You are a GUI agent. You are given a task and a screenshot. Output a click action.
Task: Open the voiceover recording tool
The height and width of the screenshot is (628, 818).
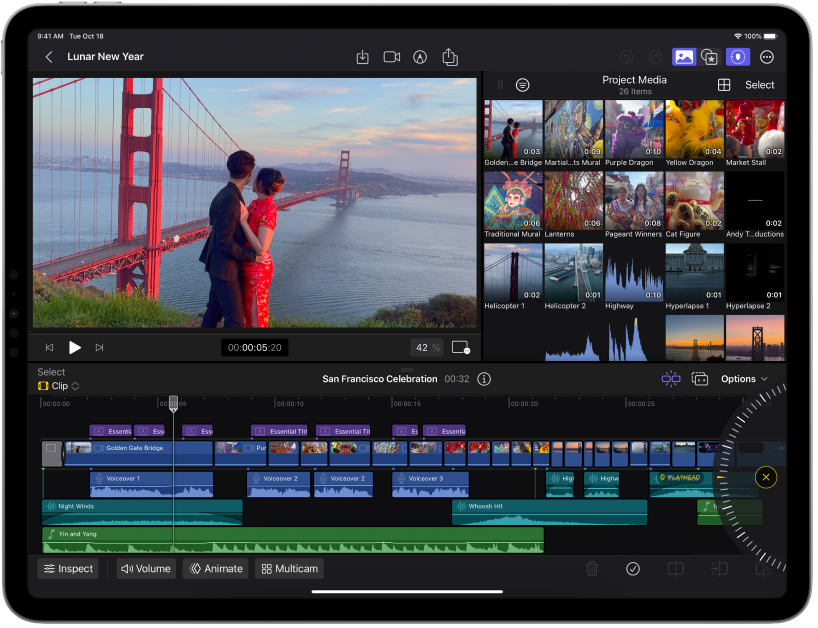[x=419, y=57]
